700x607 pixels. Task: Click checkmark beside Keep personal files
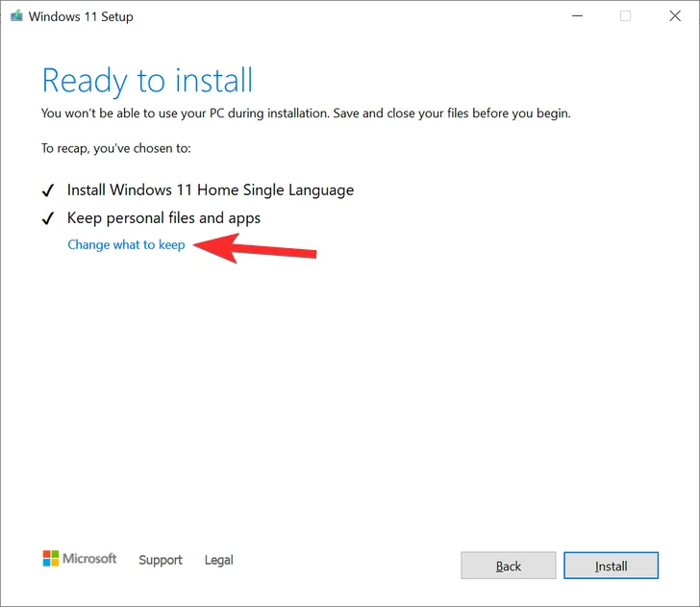pyautogui.click(x=48, y=218)
